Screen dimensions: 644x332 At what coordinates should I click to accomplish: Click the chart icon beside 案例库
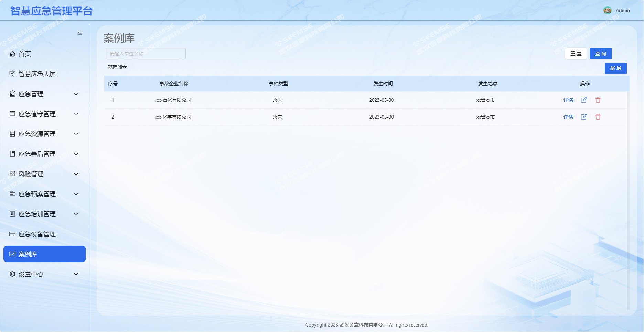(12, 254)
